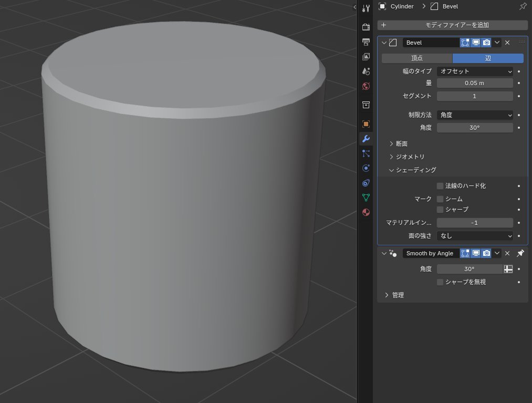
Task: Toggle pin icon in properties header
Action: [x=523, y=6]
